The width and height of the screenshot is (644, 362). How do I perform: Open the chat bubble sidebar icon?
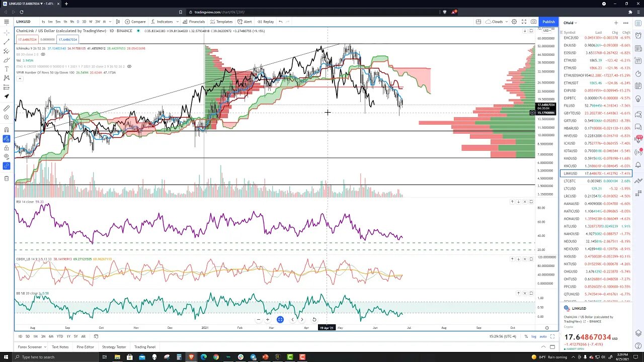pos(638,114)
